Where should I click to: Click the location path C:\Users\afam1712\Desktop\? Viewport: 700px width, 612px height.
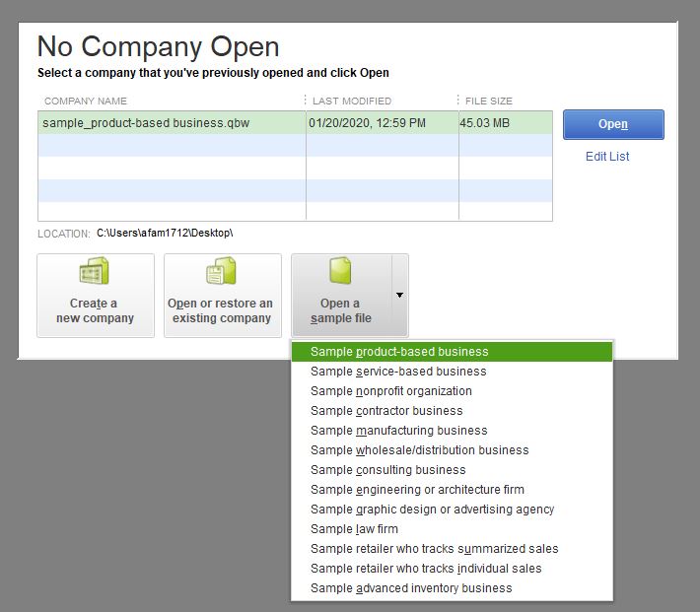165,233
